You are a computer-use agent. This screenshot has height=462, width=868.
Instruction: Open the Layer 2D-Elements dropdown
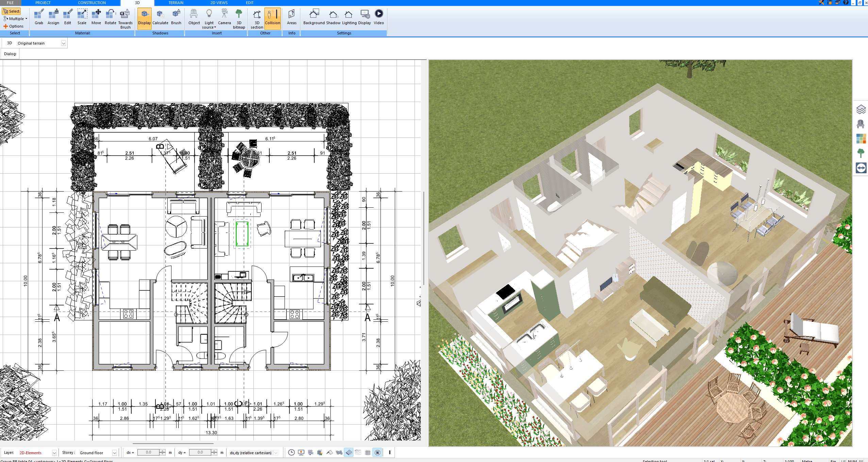coord(54,453)
